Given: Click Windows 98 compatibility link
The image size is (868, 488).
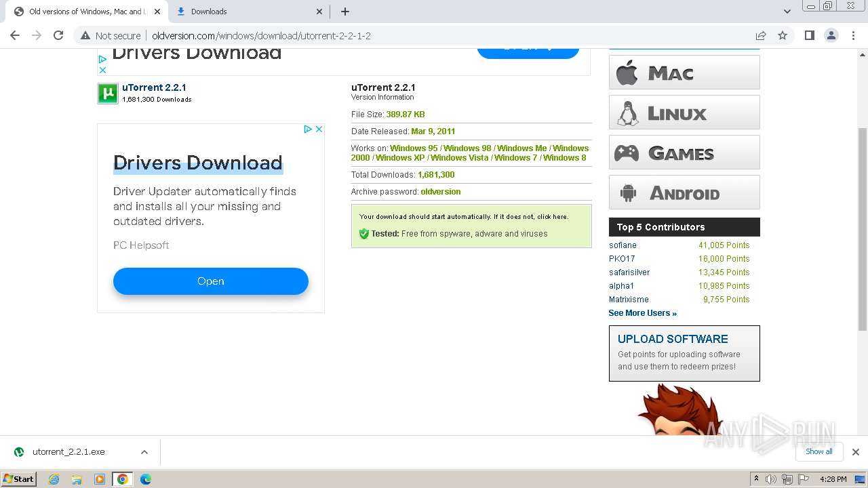Looking at the screenshot, I should 467,148.
